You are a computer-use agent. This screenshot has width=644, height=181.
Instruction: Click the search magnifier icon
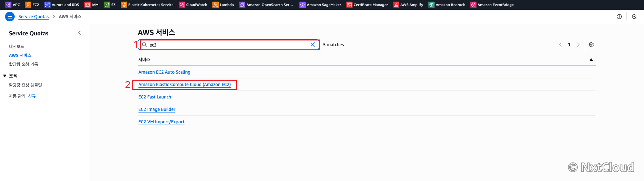point(144,45)
